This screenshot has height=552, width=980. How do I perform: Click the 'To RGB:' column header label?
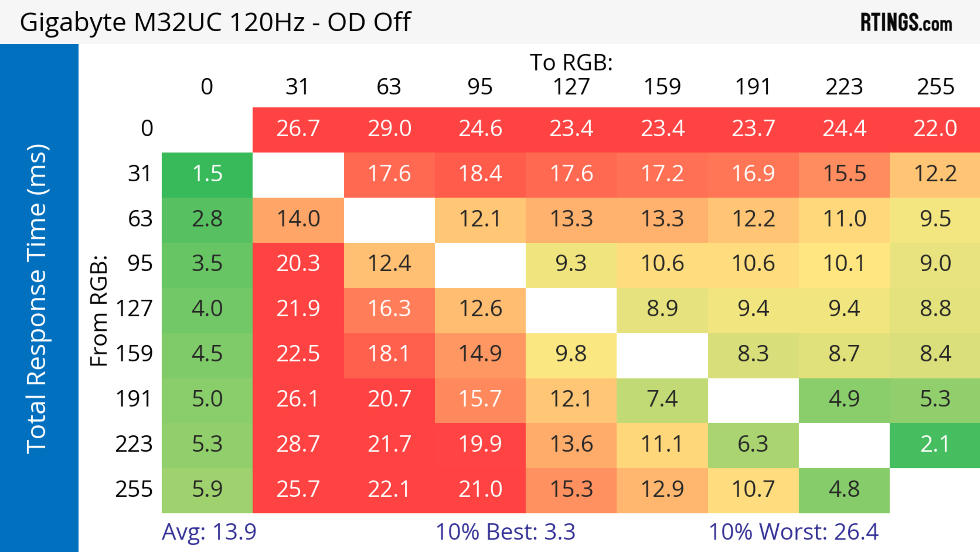tap(571, 62)
